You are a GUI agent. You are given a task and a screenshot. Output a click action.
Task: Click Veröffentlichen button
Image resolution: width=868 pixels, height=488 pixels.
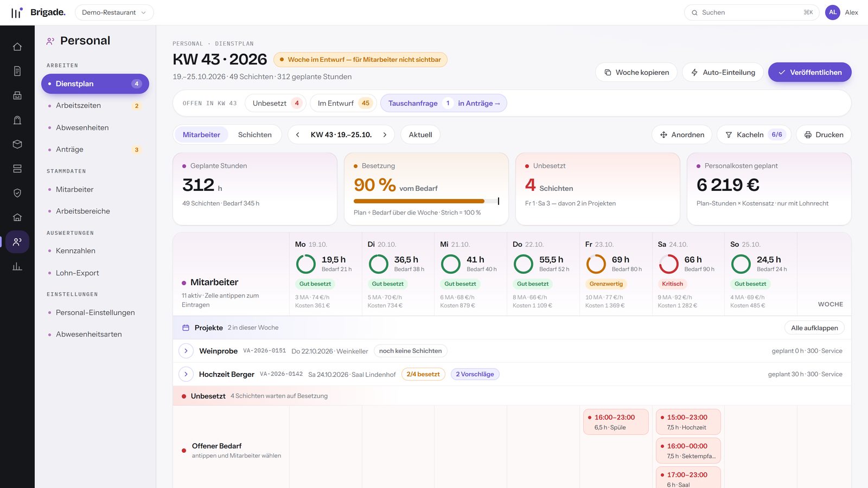pos(809,72)
